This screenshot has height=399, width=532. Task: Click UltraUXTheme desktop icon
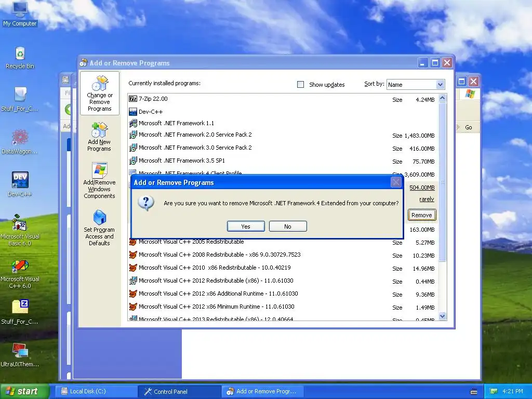[20, 355]
